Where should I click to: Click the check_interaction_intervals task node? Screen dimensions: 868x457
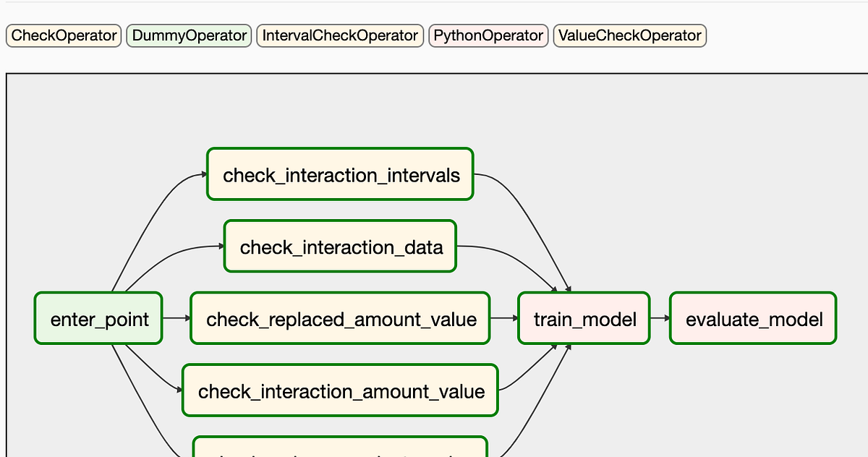[x=339, y=174]
